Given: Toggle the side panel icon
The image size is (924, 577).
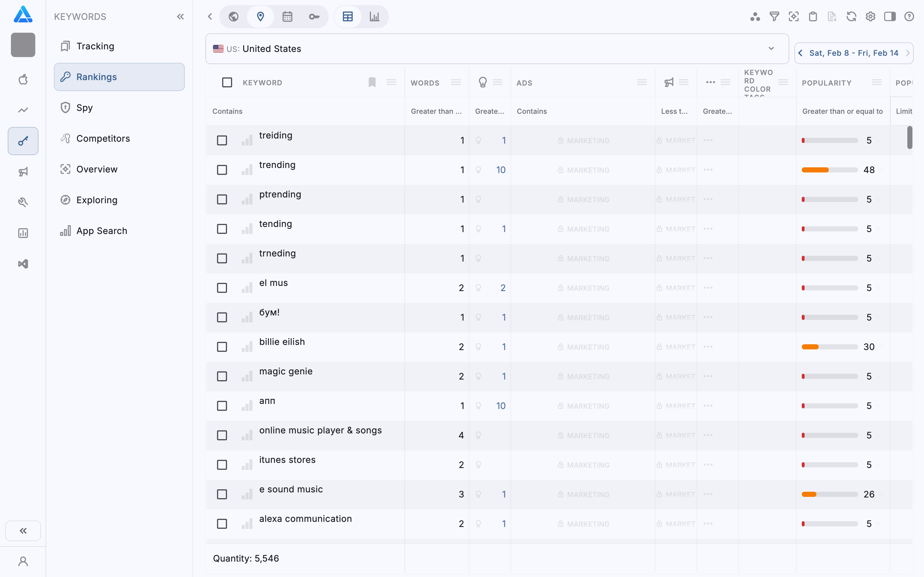Looking at the screenshot, I should click(890, 16).
